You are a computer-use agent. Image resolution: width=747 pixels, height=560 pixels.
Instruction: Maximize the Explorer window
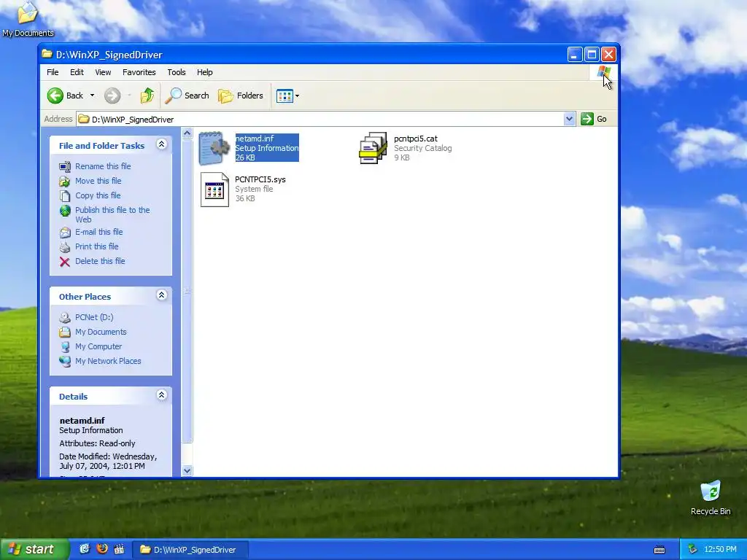tap(592, 55)
